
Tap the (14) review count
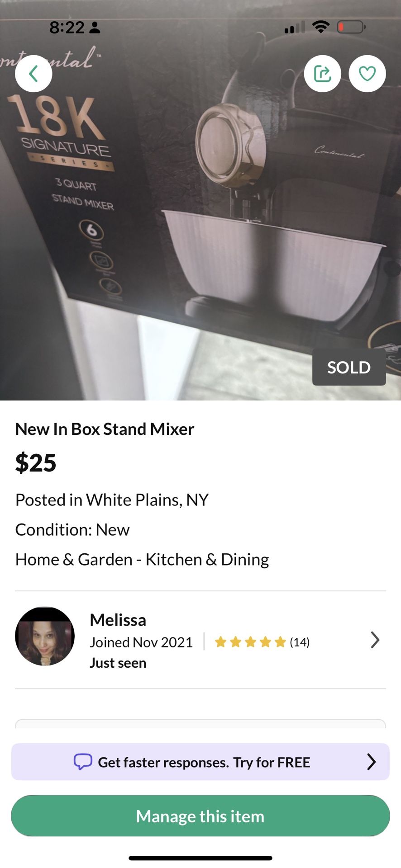[300, 642]
